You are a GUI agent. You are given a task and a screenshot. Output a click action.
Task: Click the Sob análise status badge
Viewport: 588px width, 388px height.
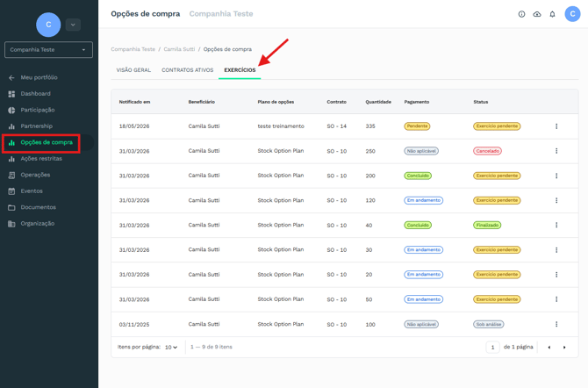point(488,324)
